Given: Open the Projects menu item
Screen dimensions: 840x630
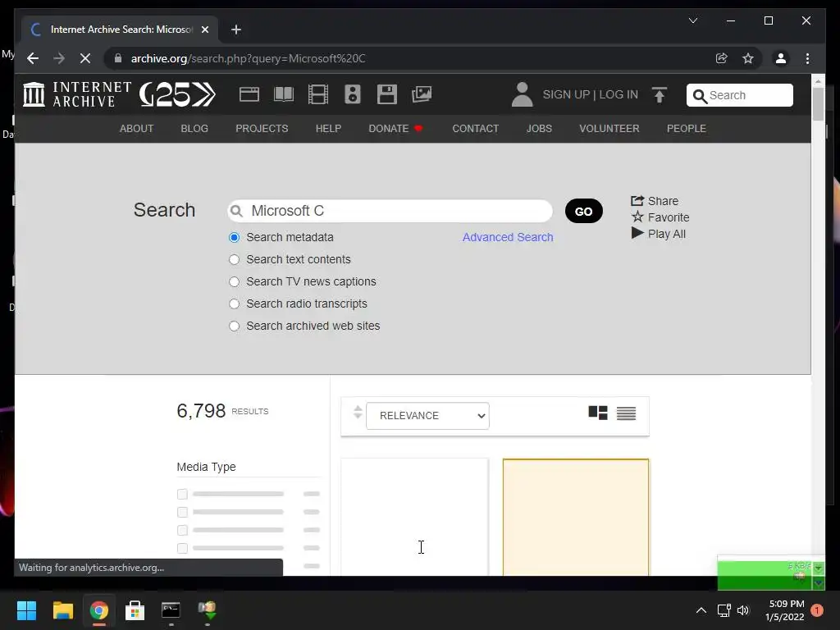Looking at the screenshot, I should coord(262,129).
